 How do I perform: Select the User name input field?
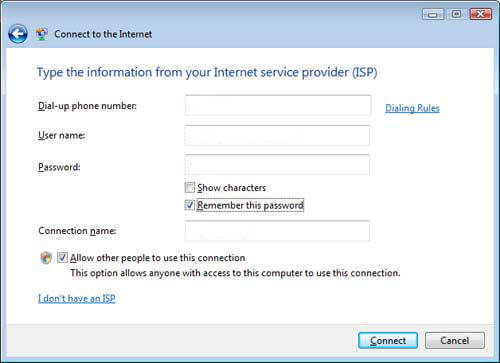click(x=277, y=135)
